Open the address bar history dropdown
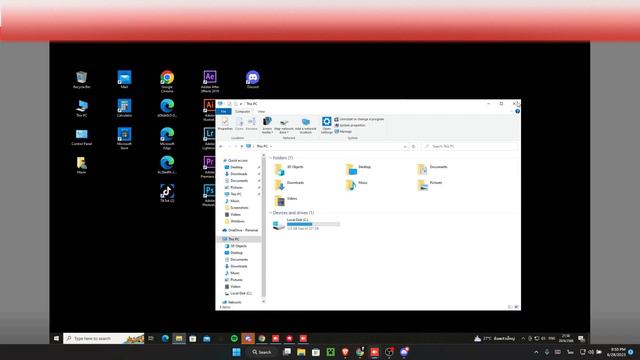 click(x=405, y=147)
